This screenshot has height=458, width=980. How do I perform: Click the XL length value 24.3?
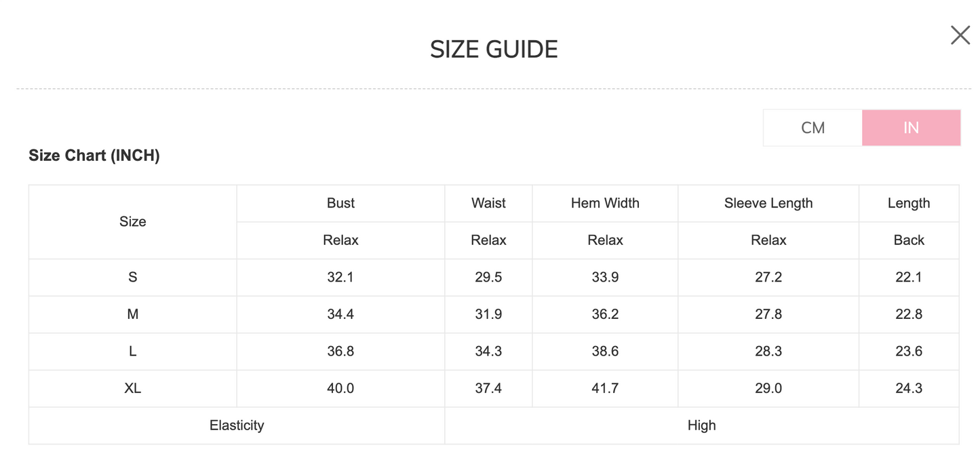click(908, 388)
